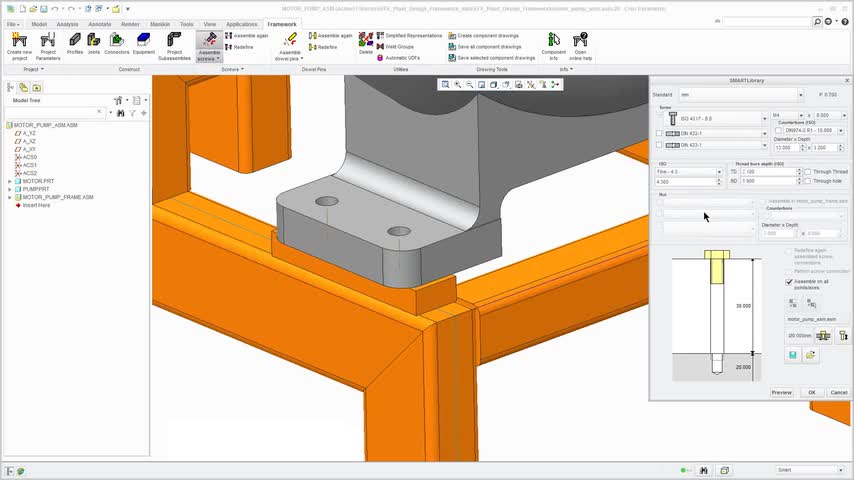The width and height of the screenshot is (854, 480).
Task: Uncheck Assemble on all points/axes
Action: coord(789,282)
